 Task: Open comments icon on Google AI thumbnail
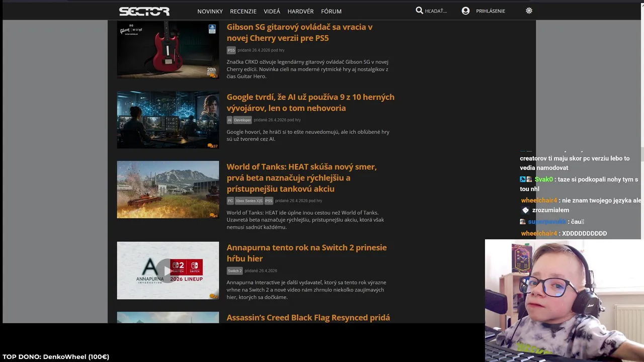(212, 146)
